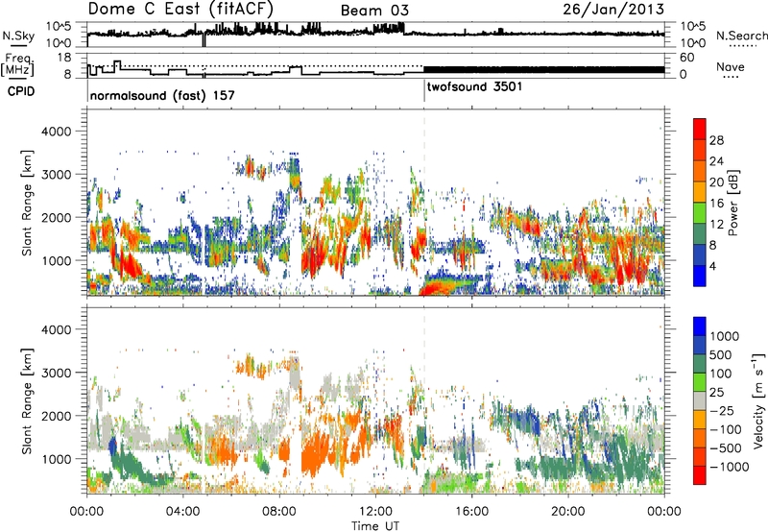The image size is (768, 532).
Task: Click the "04:00" time tick label
Action: (182, 512)
